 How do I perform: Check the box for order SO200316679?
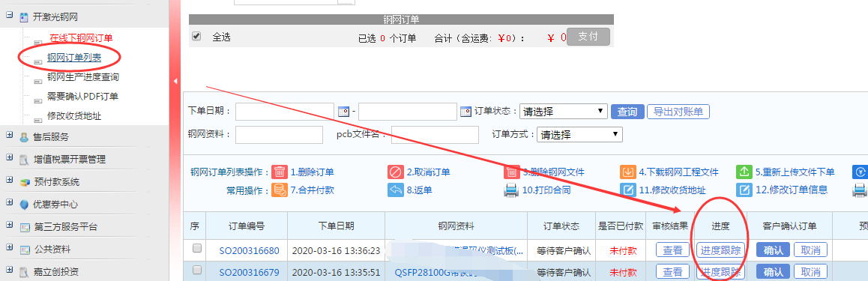(x=197, y=271)
